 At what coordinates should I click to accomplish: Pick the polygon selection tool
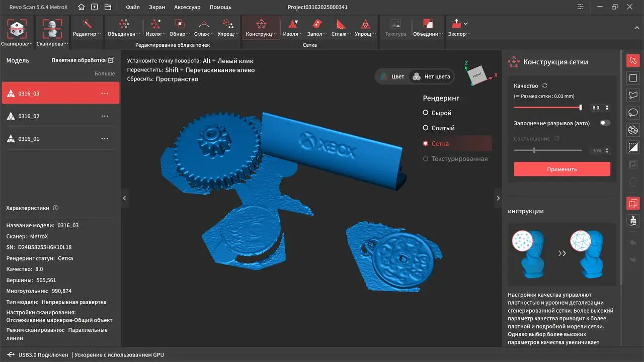coord(633,95)
